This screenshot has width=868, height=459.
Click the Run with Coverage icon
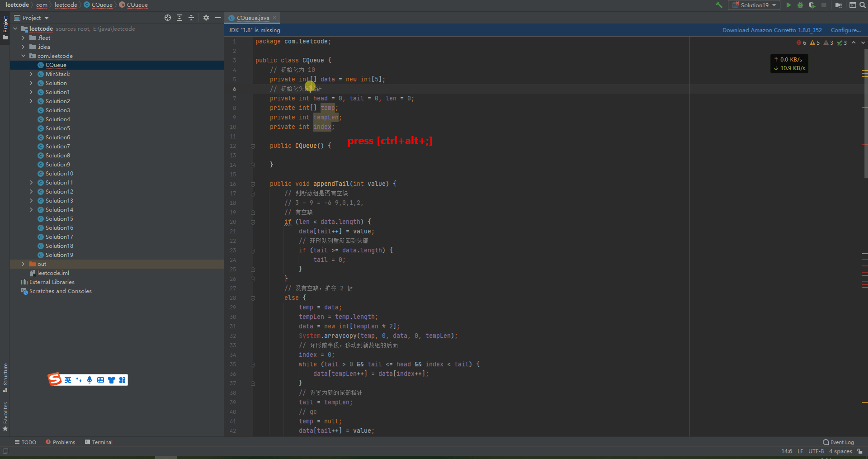point(812,5)
